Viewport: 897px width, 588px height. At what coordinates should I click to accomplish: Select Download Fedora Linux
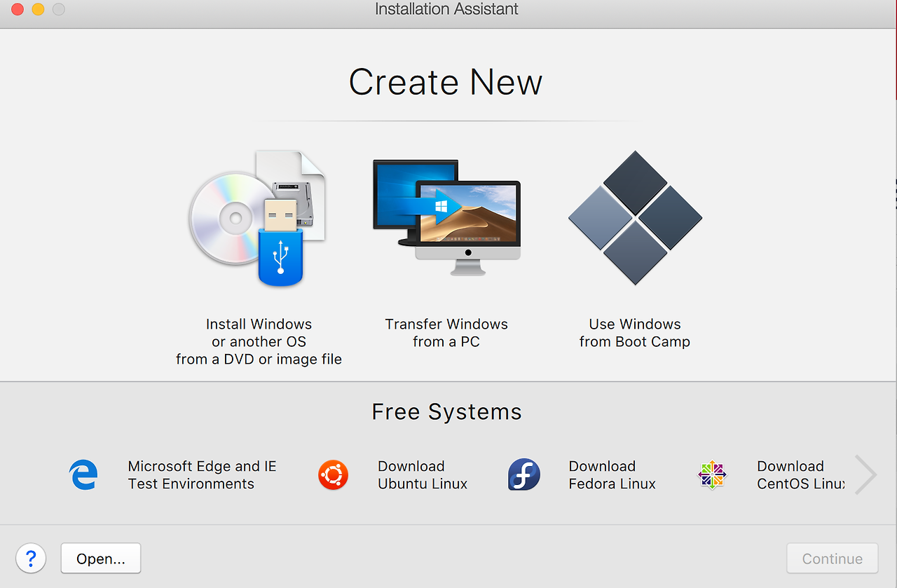click(x=611, y=474)
